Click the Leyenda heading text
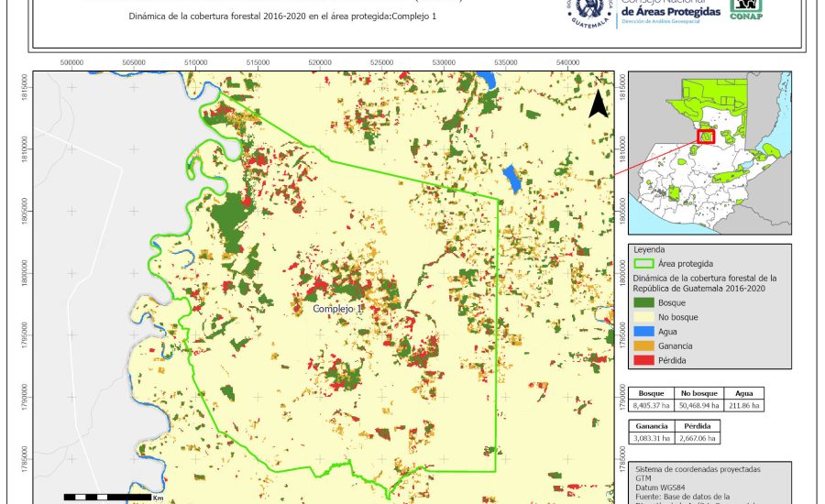 (649, 248)
